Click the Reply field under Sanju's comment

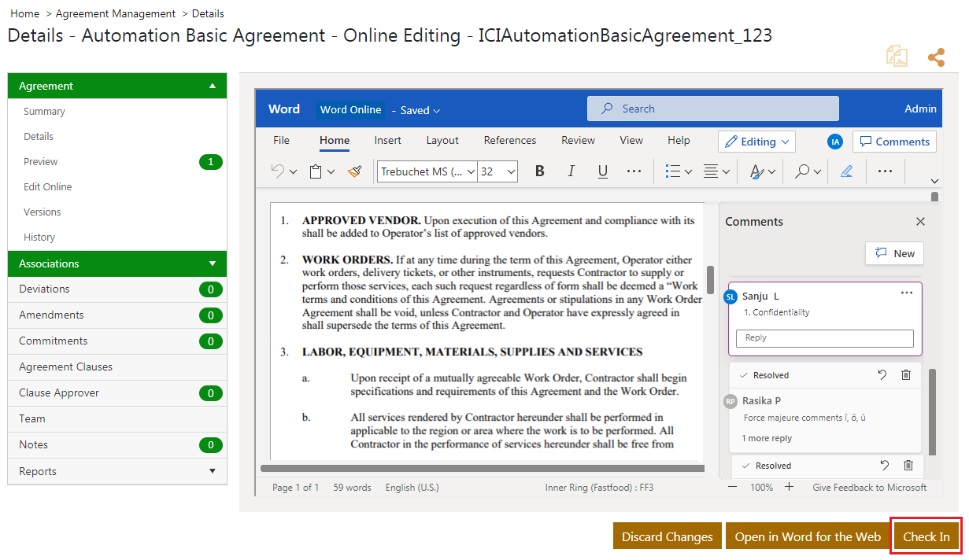(824, 338)
